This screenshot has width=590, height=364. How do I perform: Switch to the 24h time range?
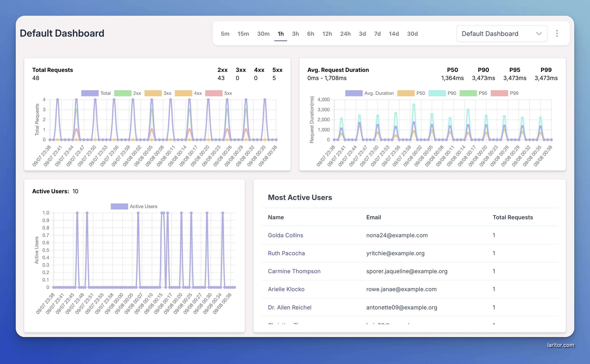coord(345,34)
